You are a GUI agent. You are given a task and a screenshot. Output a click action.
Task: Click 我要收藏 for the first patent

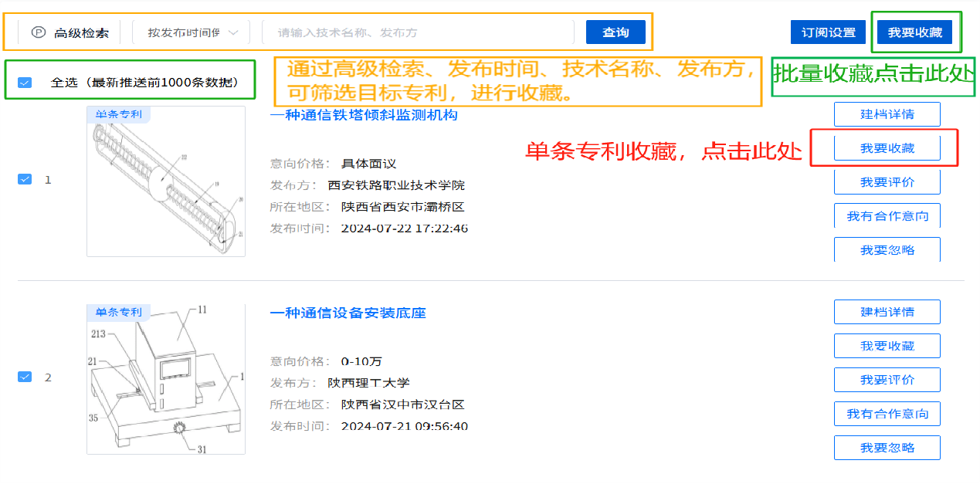(887, 148)
